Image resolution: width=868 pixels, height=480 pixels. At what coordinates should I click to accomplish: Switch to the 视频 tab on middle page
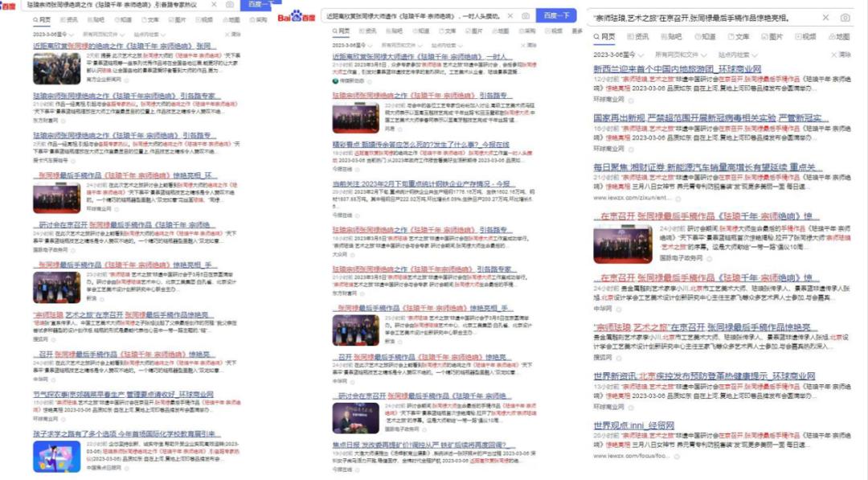click(555, 29)
